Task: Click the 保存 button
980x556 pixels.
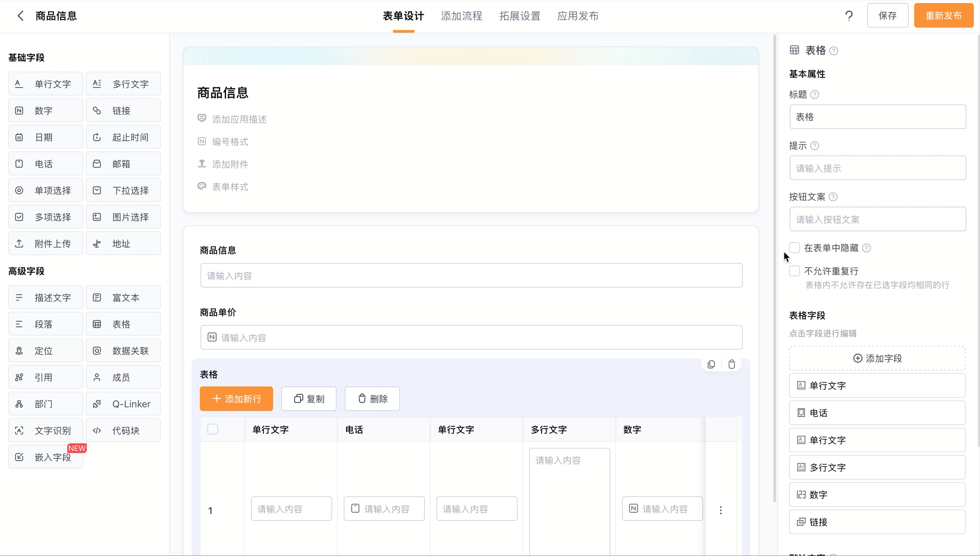Action: [888, 16]
